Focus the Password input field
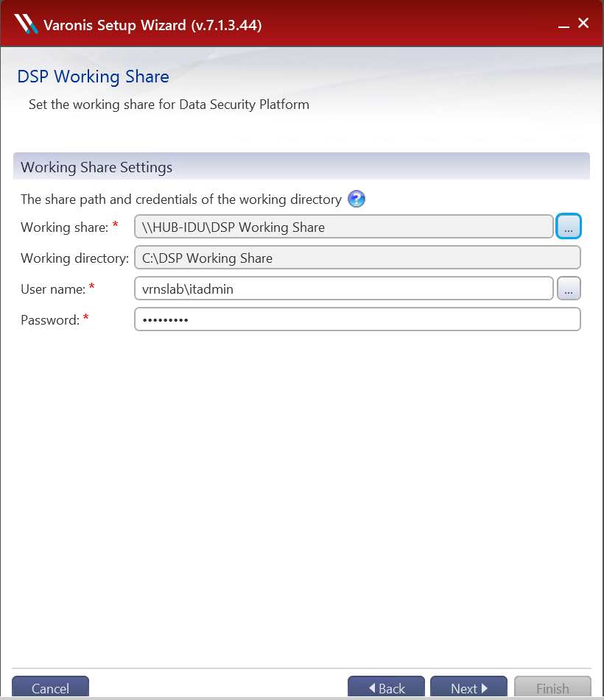This screenshot has height=700, width=604. [357, 319]
